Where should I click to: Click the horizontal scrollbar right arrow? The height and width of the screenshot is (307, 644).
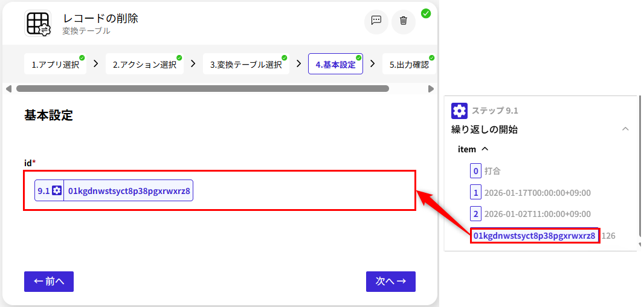point(431,88)
